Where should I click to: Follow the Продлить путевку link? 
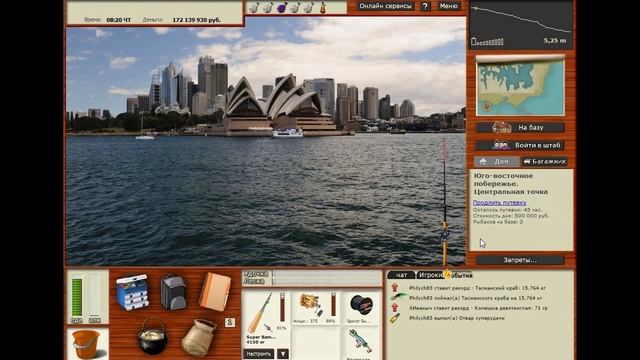(499, 202)
